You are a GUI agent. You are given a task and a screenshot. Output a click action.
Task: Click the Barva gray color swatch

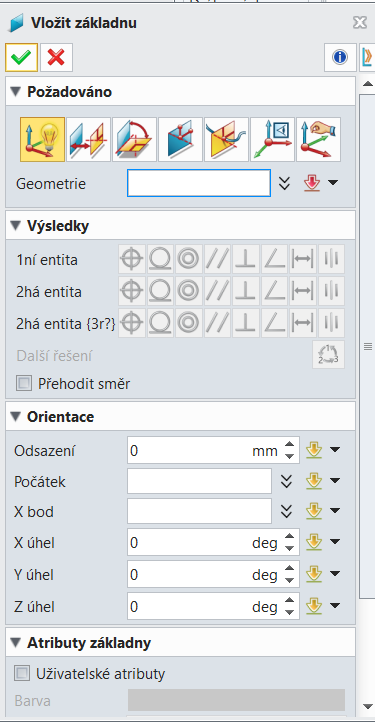[x=236, y=700]
